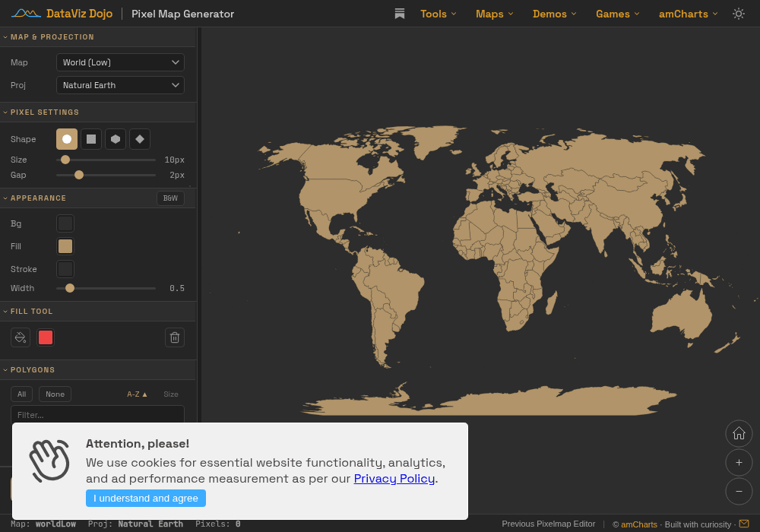Image resolution: width=760 pixels, height=532 pixels.
Task: Open the Demos menu
Action: tap(555, 14)
